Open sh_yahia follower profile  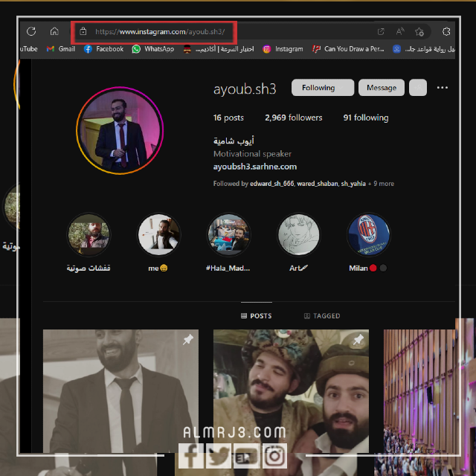[x=353, y=184]
